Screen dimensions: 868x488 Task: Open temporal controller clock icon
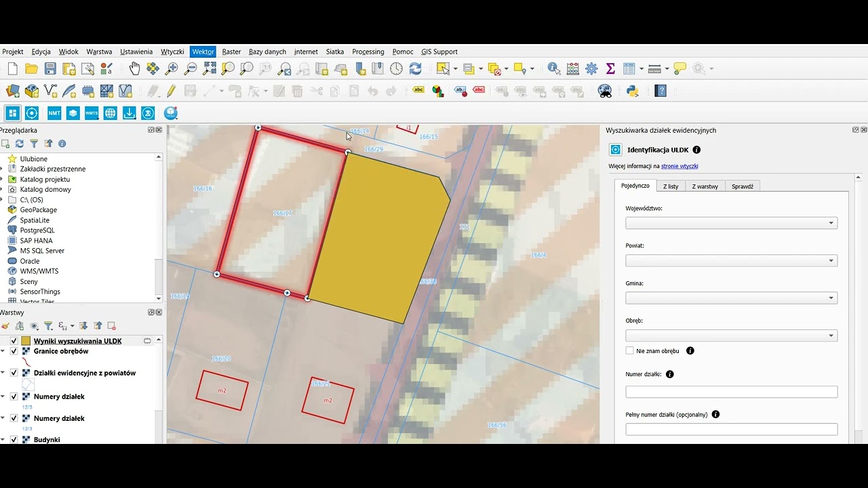[x=396, y=68]
